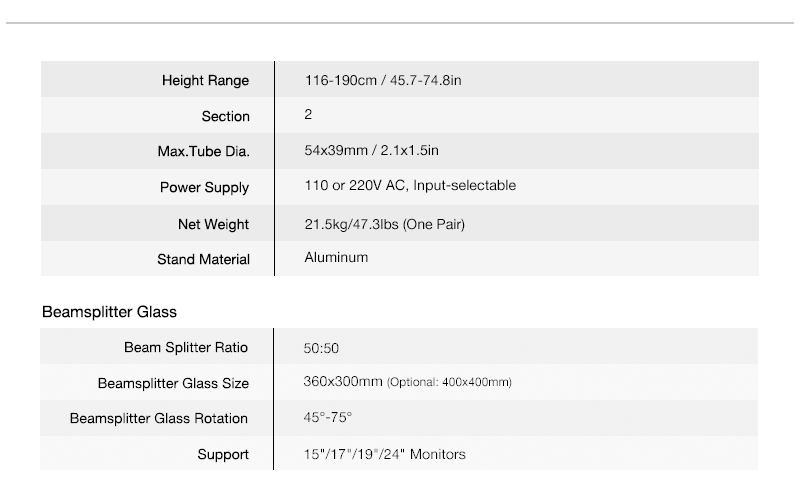The height and width of the screenshot is (495, 800).
Task: Select the 45°-75° rotation value
Action: (x=328, y=418)
